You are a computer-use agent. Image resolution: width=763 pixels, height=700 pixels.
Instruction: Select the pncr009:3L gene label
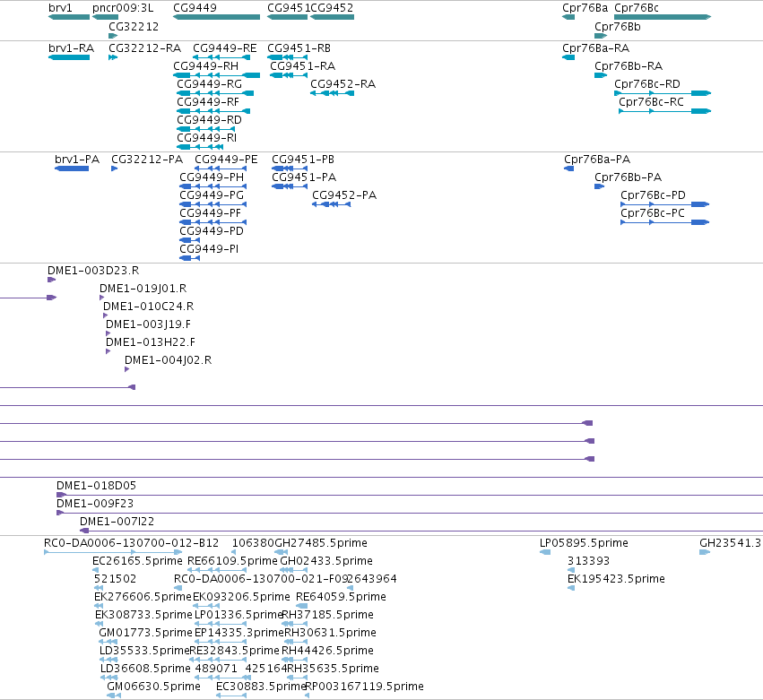coord(123,8)
